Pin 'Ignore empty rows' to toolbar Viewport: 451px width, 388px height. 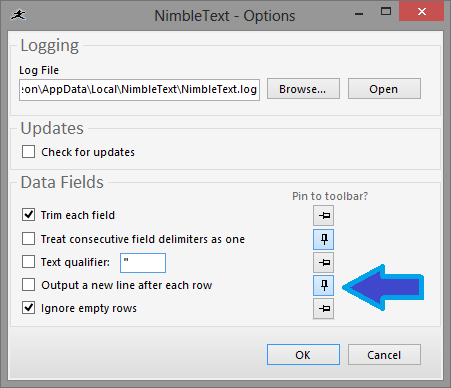(323, 308)
